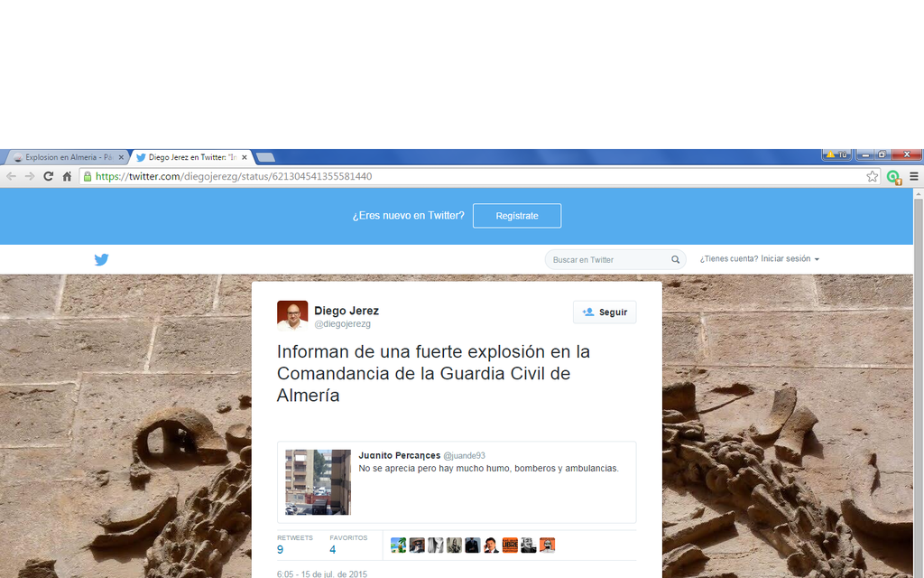Open the green spiral extension icon
This screenshot has width=924, height=578.
(893, 177)
